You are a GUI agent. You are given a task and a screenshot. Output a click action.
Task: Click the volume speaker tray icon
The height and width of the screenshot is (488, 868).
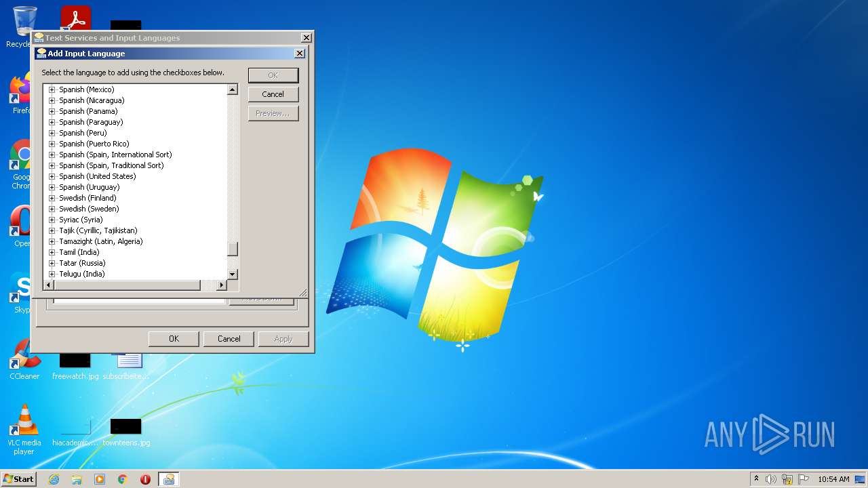pos(771,479)
